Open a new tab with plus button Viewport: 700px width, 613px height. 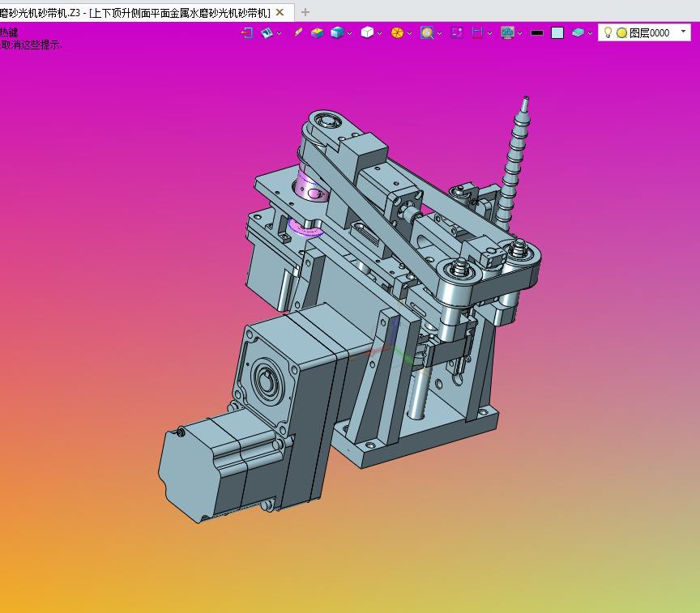tap(305, 12)
